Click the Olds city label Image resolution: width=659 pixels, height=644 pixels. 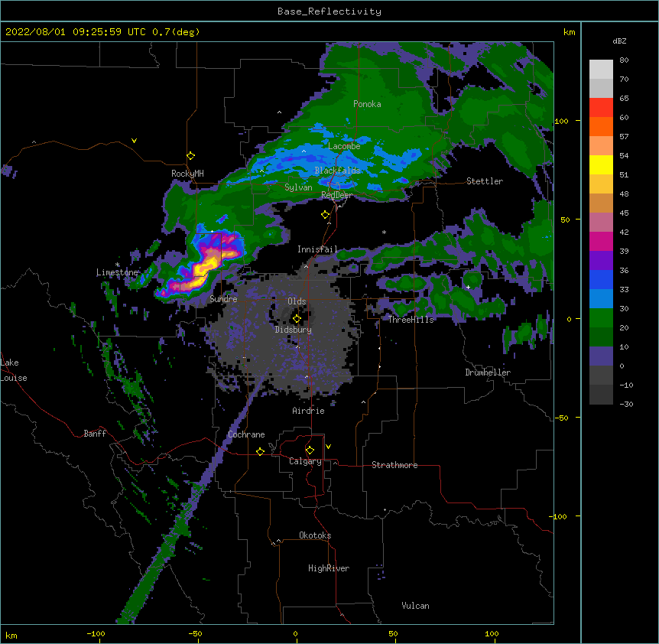pos(297,301)
